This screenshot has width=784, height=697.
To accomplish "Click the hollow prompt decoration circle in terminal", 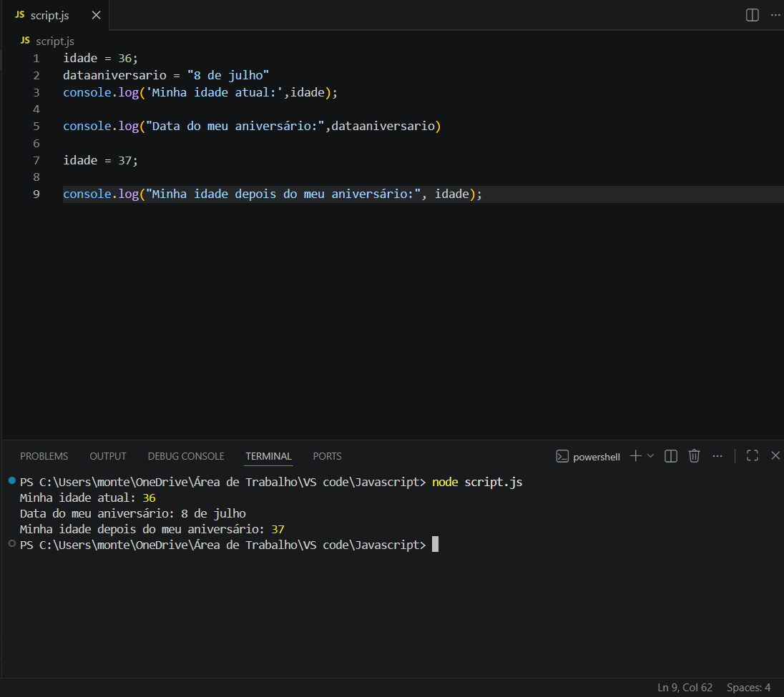I will [12, 543].
